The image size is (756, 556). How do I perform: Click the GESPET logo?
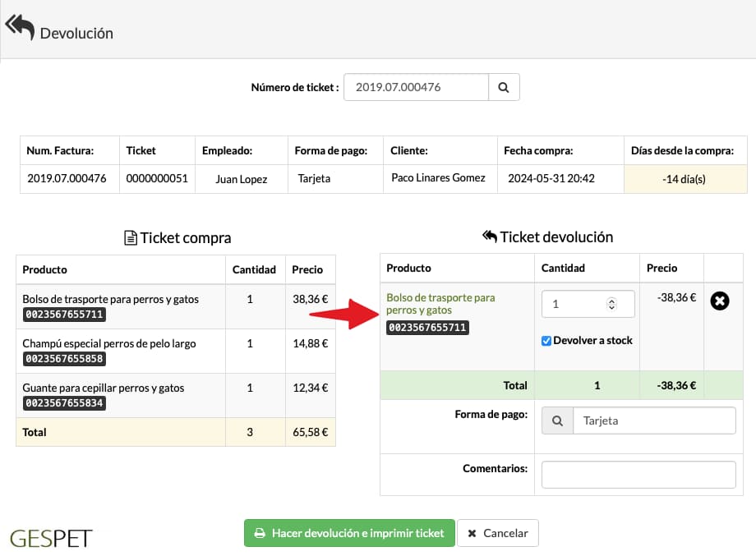[51, 538]
